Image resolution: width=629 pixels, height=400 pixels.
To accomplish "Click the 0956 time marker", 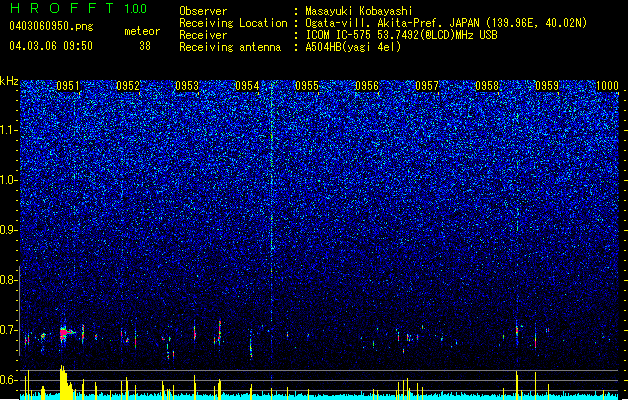I will tap(367, 86).
